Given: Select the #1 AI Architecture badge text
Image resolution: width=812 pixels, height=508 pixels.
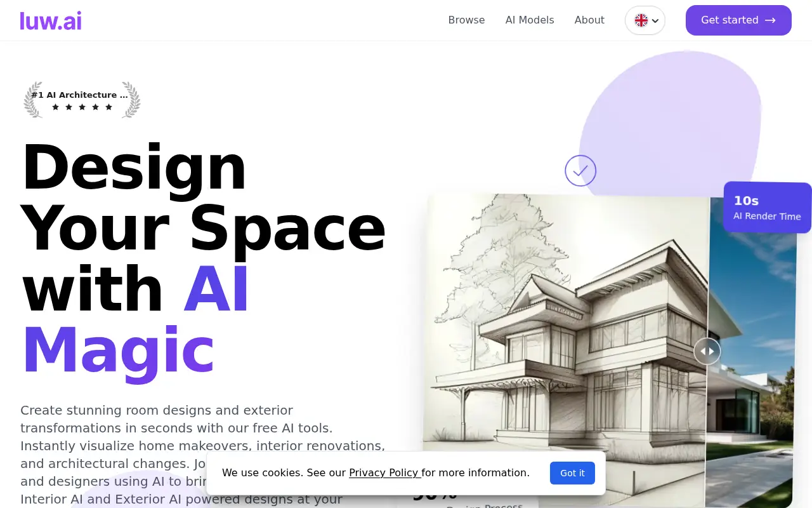Looking at the screenshot, I should tap(79, 95).
